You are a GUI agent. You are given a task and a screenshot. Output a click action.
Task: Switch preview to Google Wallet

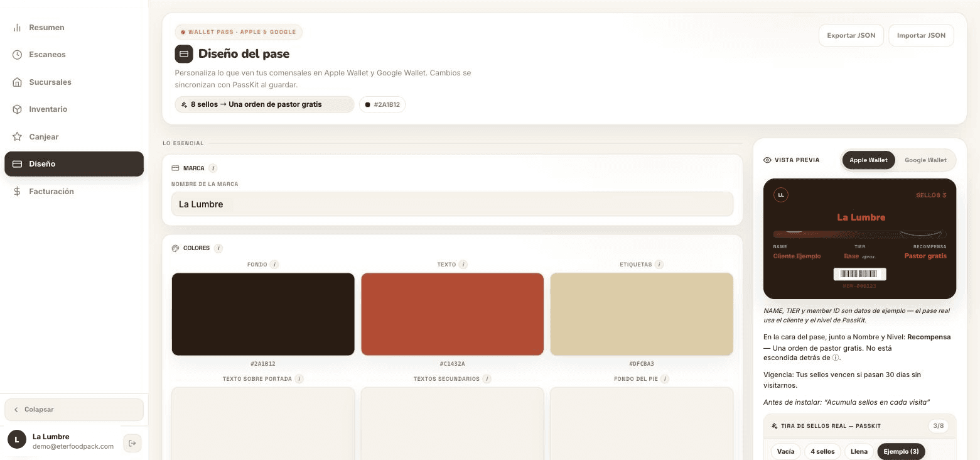point(925,160)
